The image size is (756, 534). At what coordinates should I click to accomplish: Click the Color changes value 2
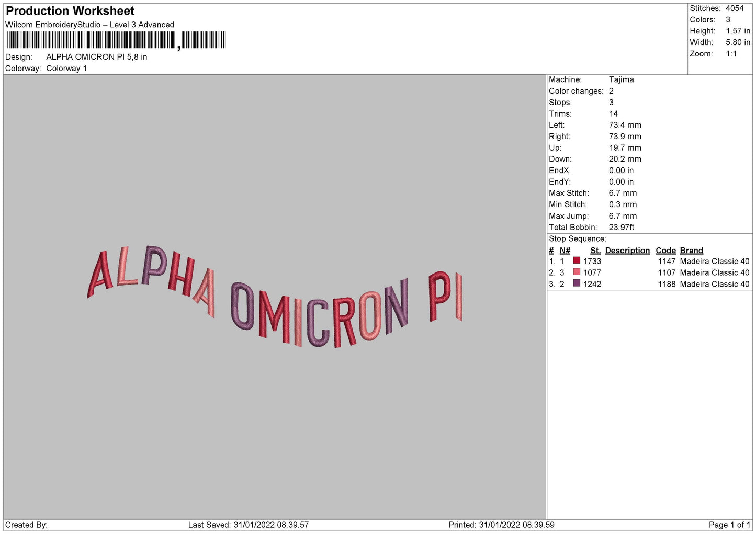click(x=611, y=91)
